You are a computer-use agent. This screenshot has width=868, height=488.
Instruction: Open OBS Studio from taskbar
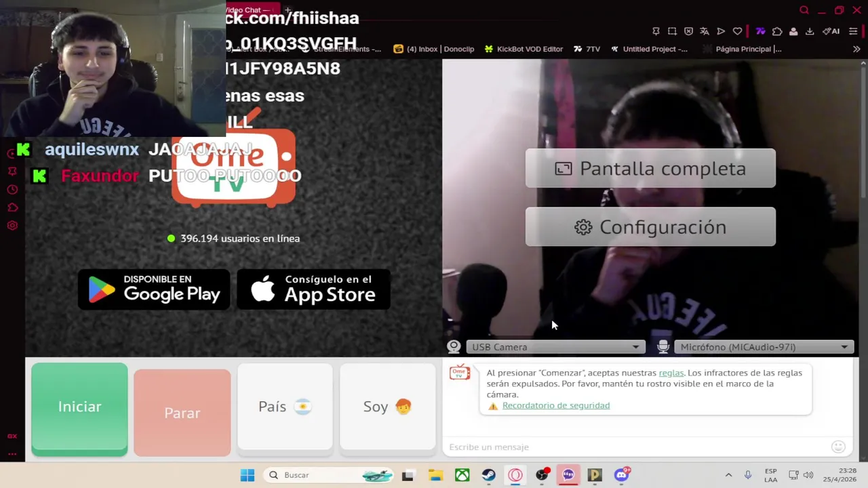(x=542, y=475)
